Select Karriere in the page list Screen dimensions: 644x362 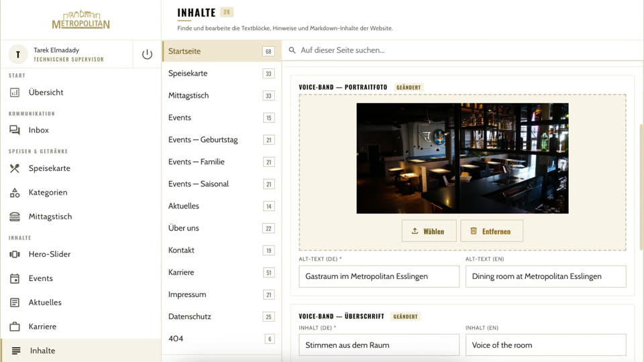tap(222, 273)
